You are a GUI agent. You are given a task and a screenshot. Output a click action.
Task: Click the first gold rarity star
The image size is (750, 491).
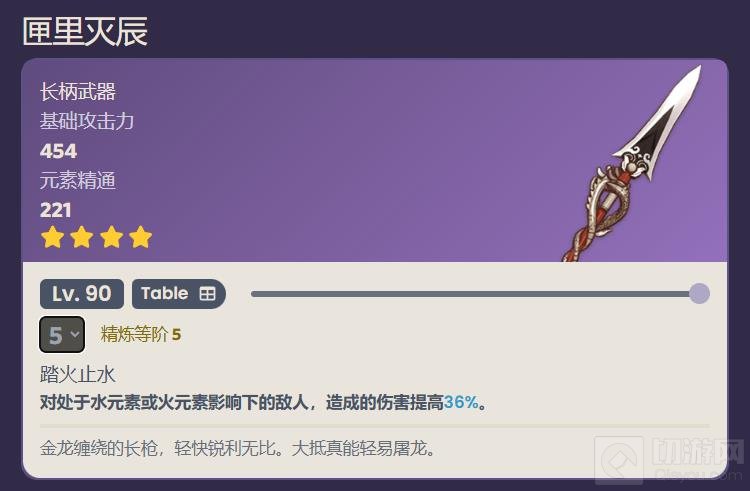53,237
